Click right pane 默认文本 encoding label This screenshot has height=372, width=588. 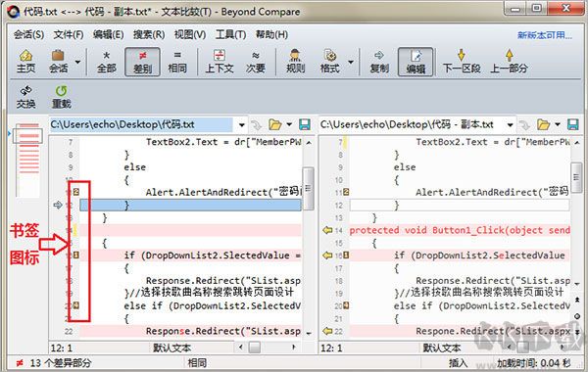click(441, 349)
